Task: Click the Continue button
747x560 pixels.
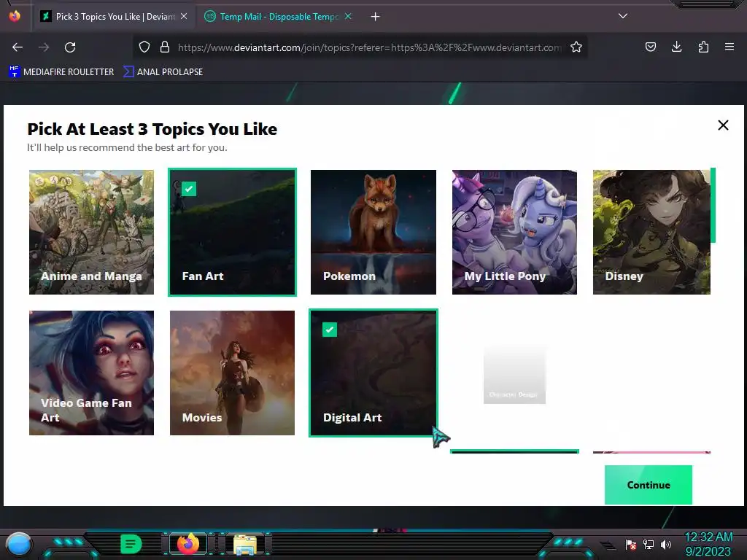Action: coord(649,485)
